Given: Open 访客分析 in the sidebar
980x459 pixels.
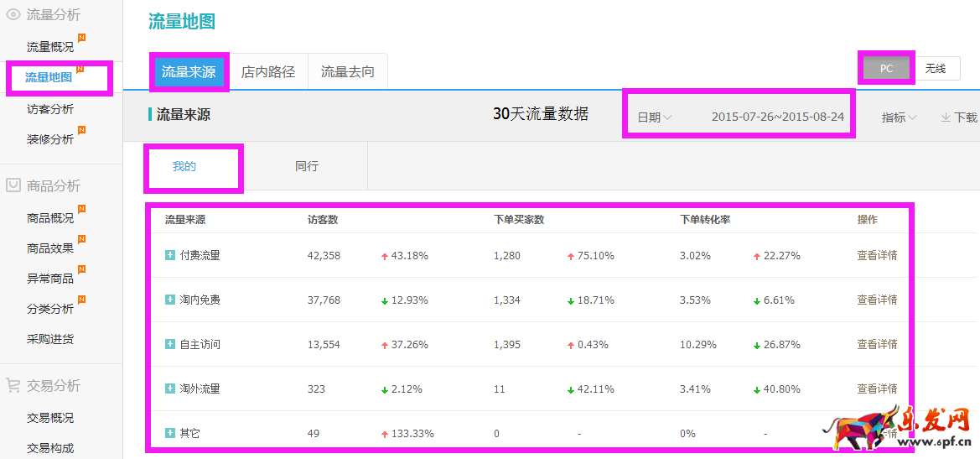Looking at the screenshot, I should pyautogui.click(x=50, y=109).
